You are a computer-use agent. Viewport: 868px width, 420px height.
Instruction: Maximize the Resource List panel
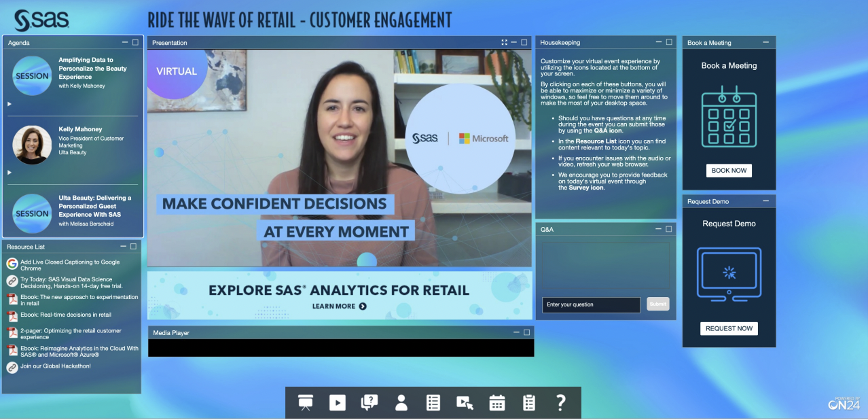[133, 246]
